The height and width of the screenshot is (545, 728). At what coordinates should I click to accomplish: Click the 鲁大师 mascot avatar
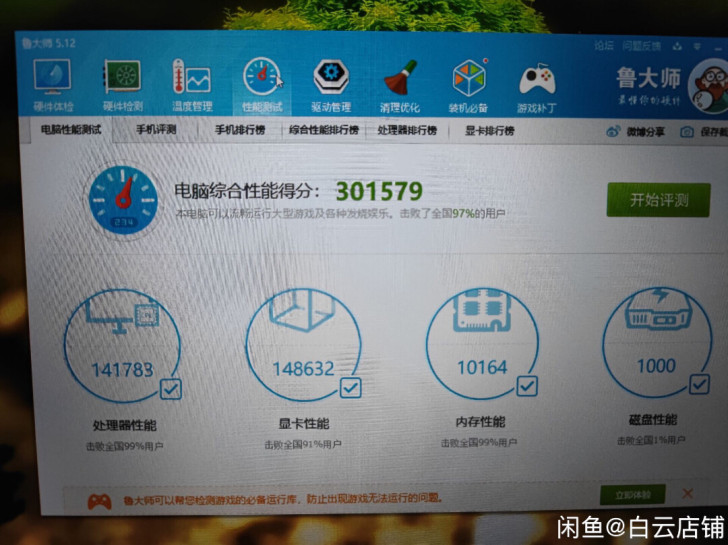pos(707,87)
